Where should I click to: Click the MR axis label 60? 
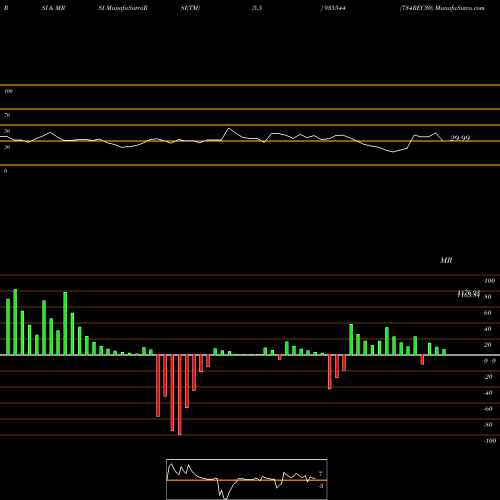[488, 313]
